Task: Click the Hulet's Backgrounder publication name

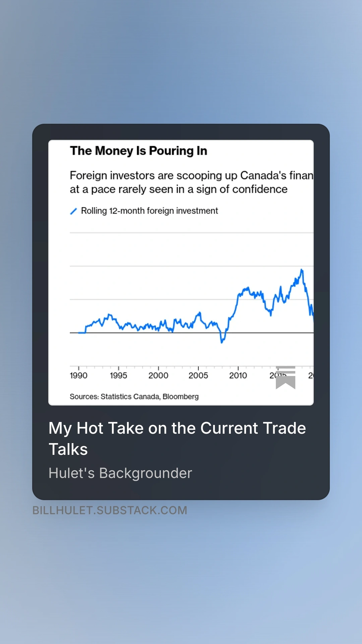Action: tap(120, 473)
